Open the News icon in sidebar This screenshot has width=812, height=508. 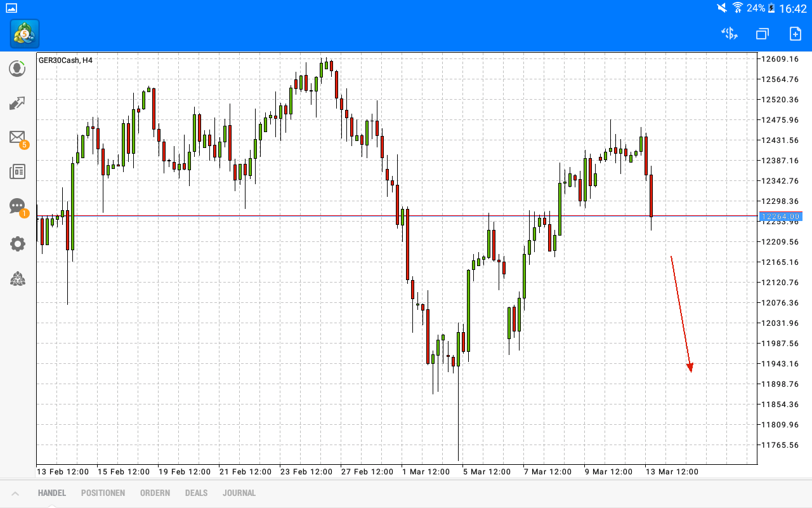coord(17,171)
